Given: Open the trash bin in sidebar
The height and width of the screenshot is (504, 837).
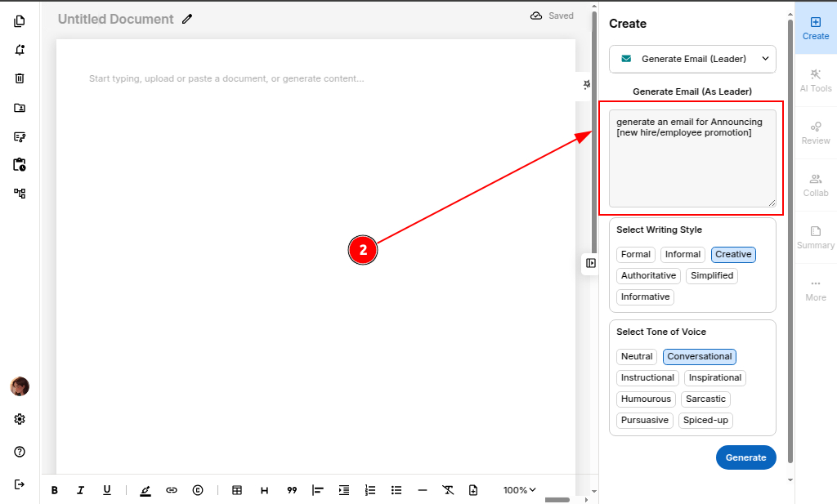Looking at the screenshot, I should (x=20, y=78).
